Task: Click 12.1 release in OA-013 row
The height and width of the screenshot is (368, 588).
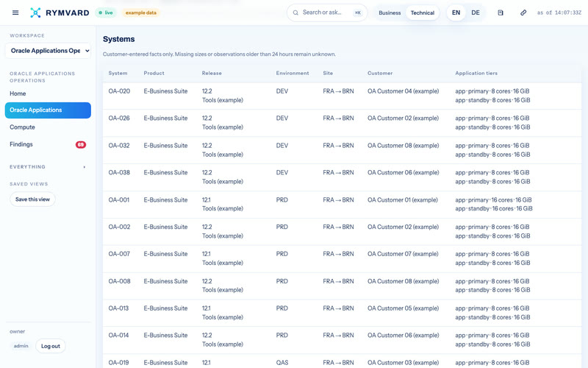Action: tap(207, 308)
